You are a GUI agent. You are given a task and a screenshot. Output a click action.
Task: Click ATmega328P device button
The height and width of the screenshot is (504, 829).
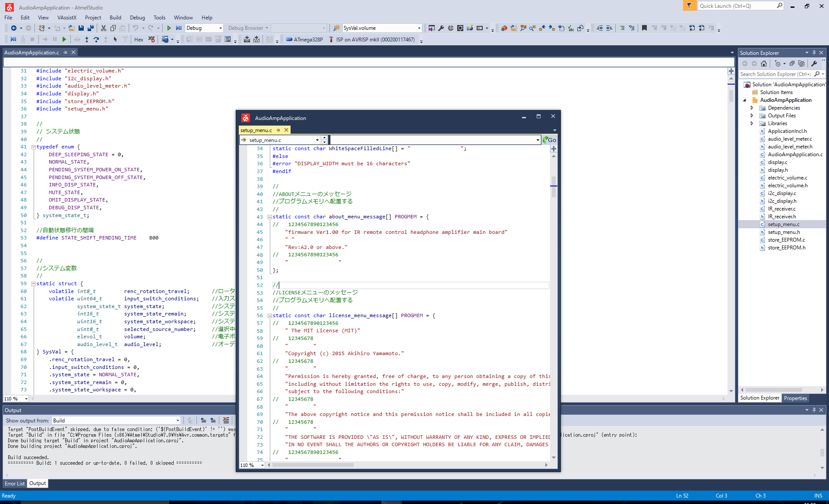(304, 39)
